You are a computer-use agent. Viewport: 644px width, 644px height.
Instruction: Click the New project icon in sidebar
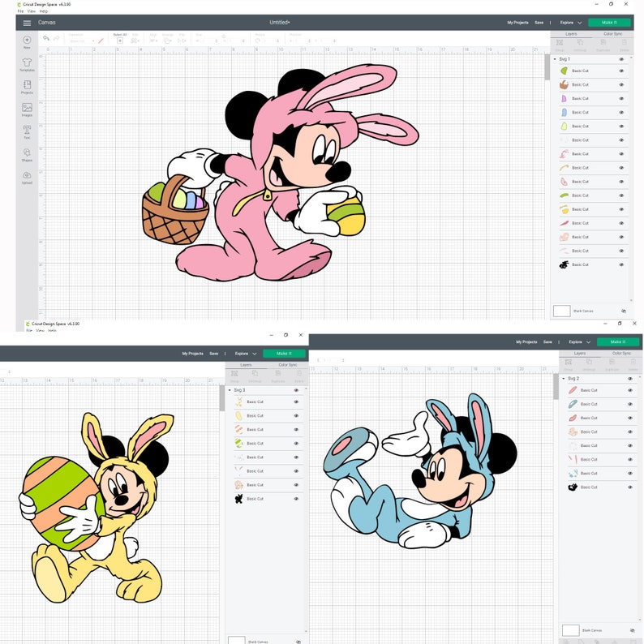(27, 40)
